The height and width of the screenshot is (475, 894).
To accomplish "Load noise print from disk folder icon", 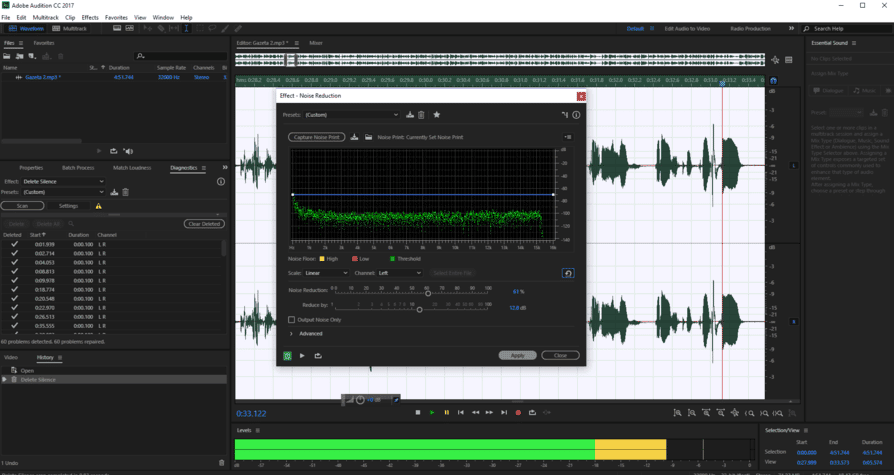I will [368, 137].
